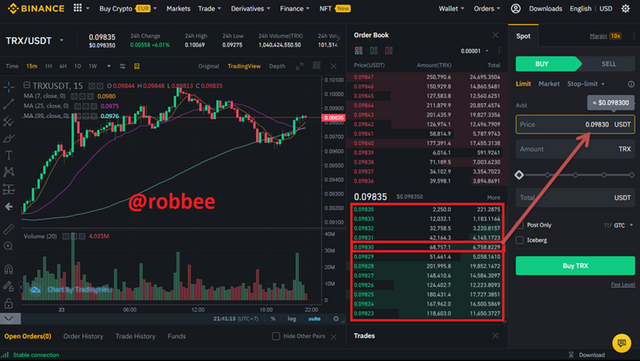Image resolution: width=640 pixels, height=361 pixels.
Task: Click the lock all drawings padlock
Action: pos(9,303)
